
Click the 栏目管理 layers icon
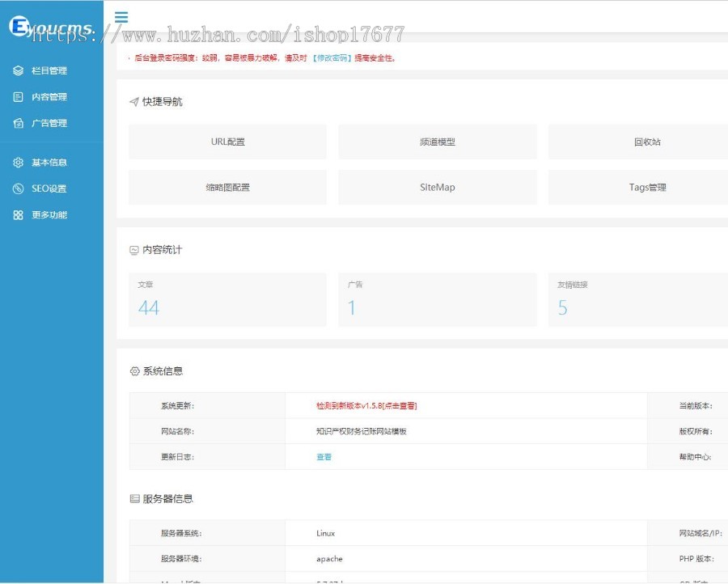tap(18, 70)
